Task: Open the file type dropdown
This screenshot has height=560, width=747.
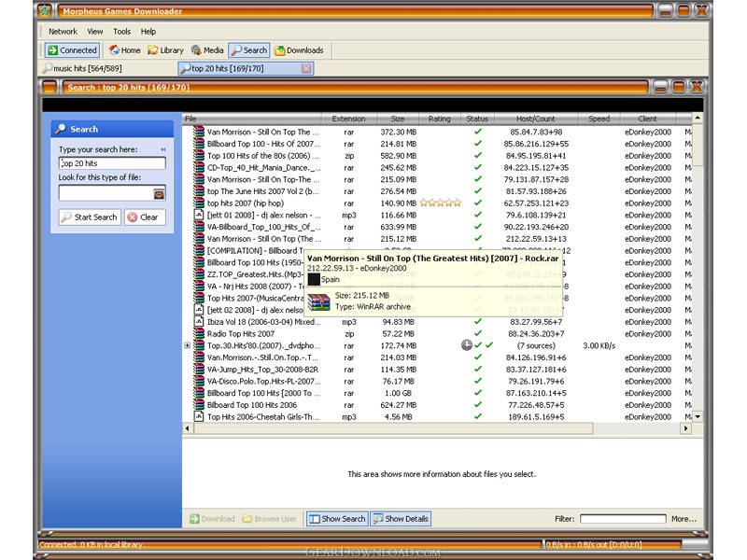Action: pyautogui.click(x=159, y=193)
